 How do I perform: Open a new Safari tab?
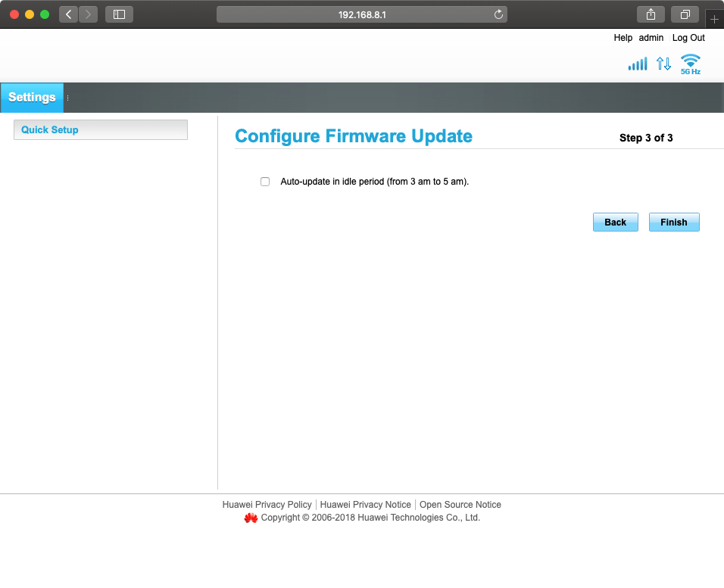(714, 19)
